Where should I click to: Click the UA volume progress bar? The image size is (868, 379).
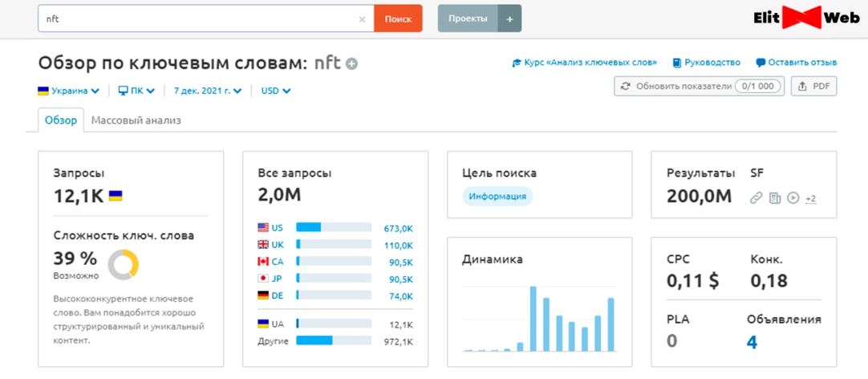click(x=334, y=323)
